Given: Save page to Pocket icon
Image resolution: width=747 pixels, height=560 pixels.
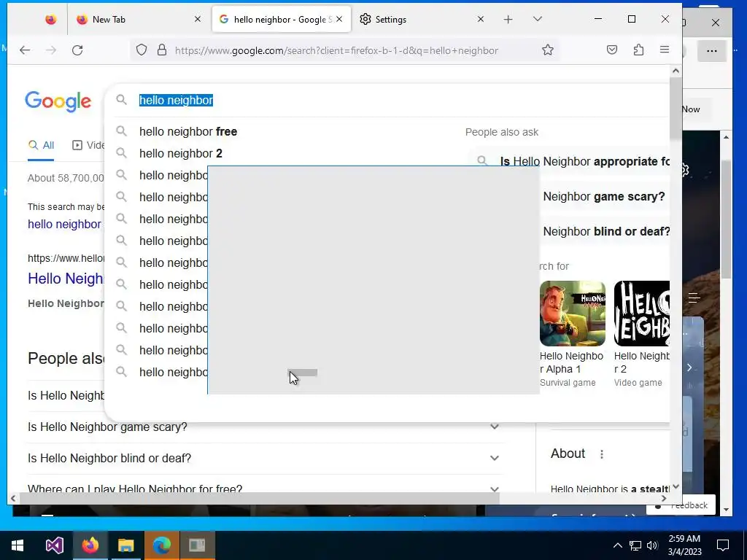Looking at the screenshot, I should coord(612,50).
